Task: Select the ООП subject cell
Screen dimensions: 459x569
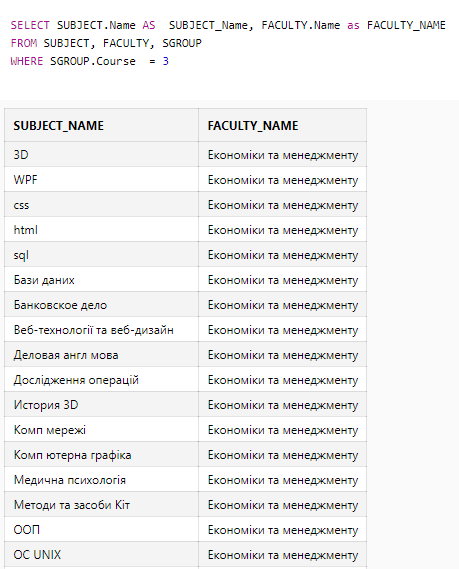Action: (x=101, y=530)
